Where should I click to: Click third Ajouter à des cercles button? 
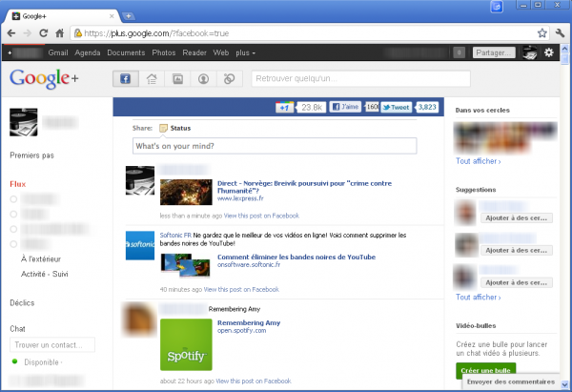(x=516, y=282)
